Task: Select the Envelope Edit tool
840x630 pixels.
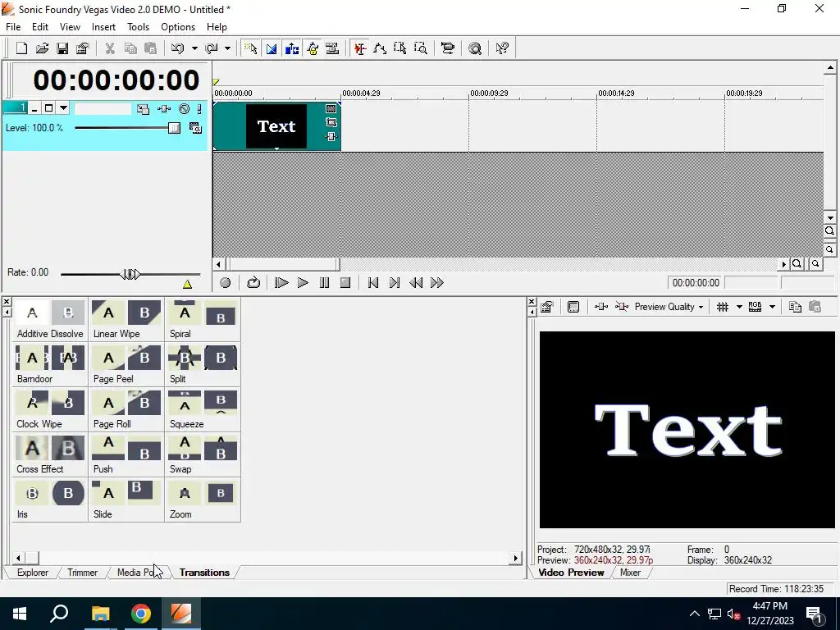Action: [380, 48]
